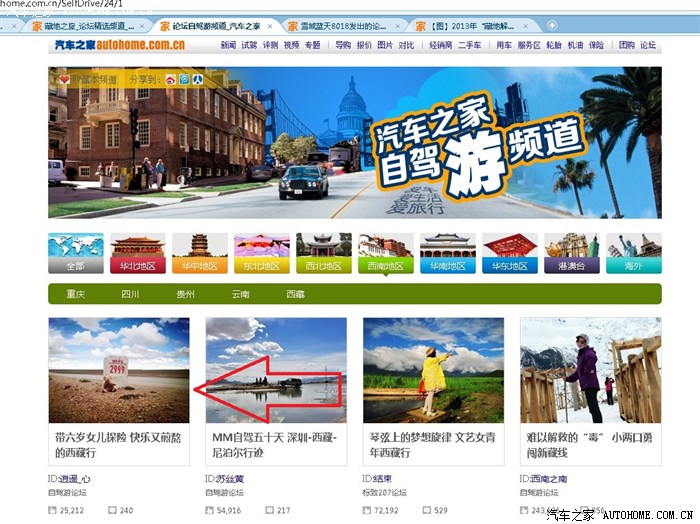Select the 西北地区 region icon
700x524 pixels.
(x=323, y=253)
